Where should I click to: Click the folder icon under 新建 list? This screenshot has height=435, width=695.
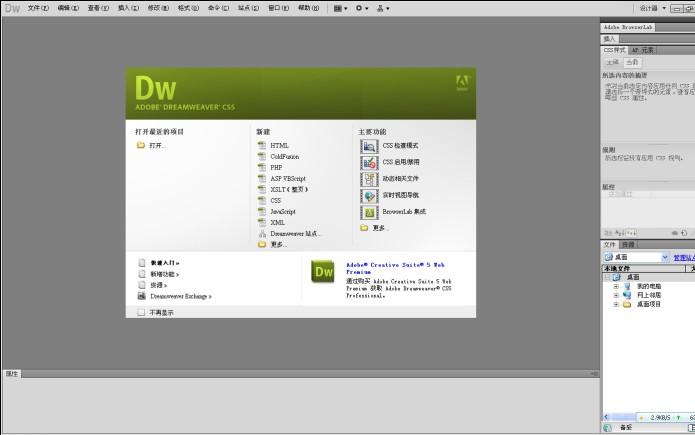coord(262,244)
